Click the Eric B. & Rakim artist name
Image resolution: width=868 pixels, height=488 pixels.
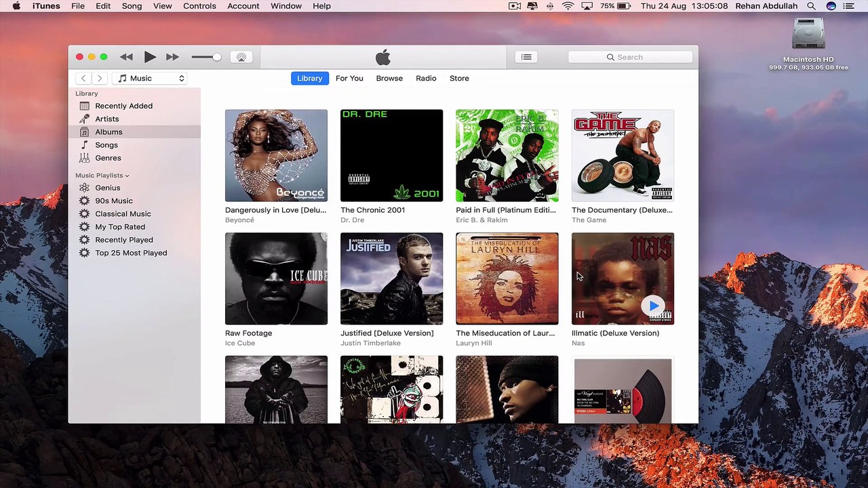(481, 220)
